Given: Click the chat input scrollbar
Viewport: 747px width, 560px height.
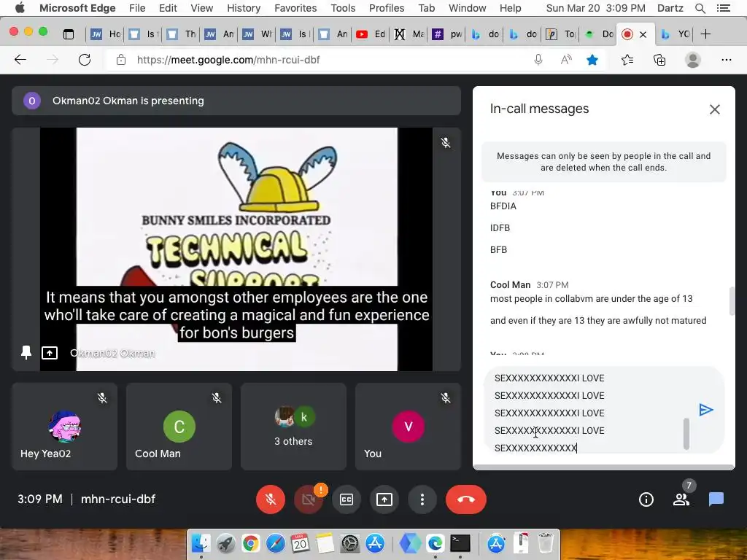Looking at the screenshot, I should point(686,433).
